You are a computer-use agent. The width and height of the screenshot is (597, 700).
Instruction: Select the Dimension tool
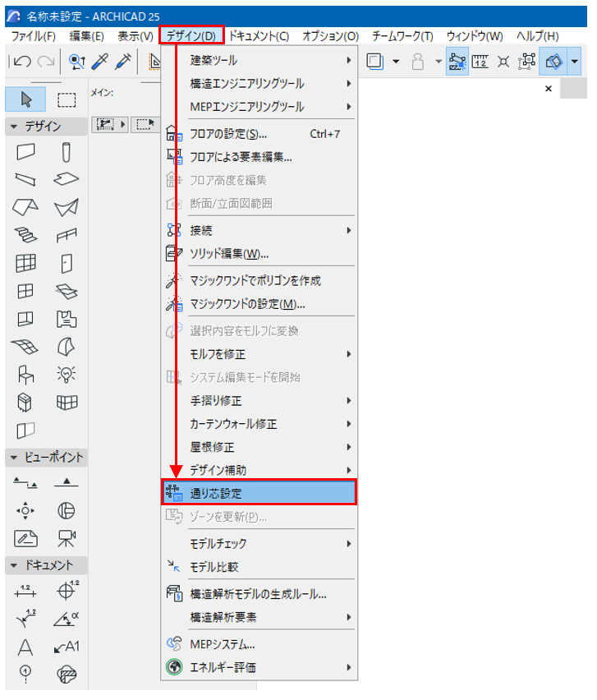click(x=25, y=591)
